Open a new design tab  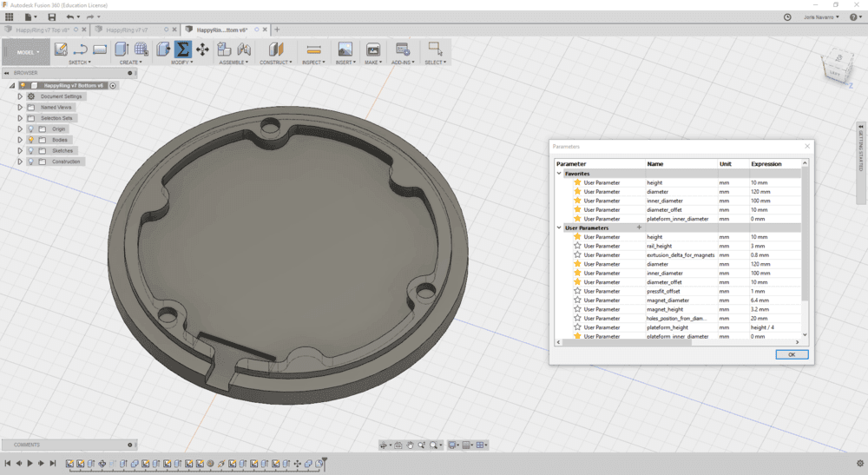[278, 30]
